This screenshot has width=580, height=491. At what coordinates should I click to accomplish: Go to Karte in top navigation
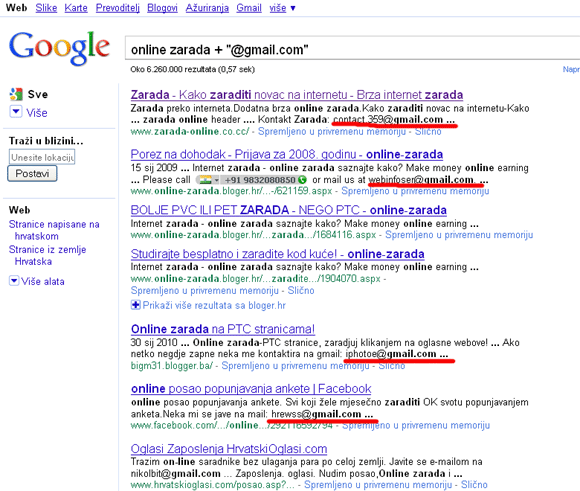pos(76,8)
